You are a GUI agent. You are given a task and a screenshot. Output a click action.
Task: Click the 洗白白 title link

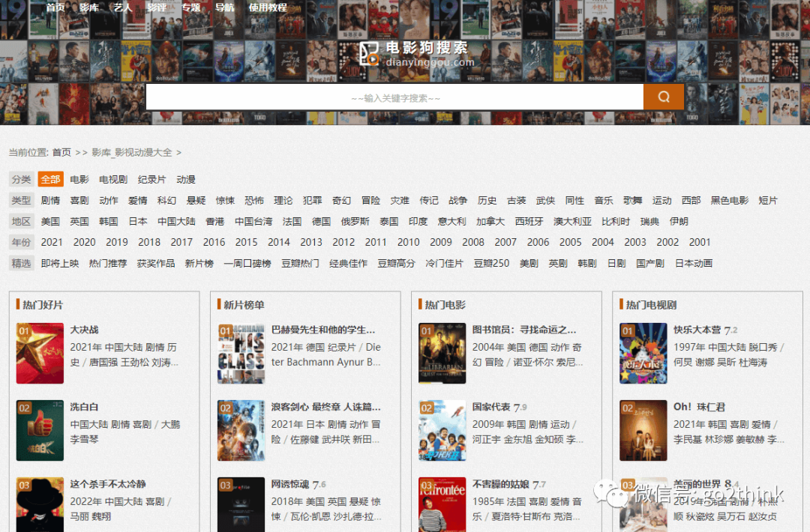84,407
